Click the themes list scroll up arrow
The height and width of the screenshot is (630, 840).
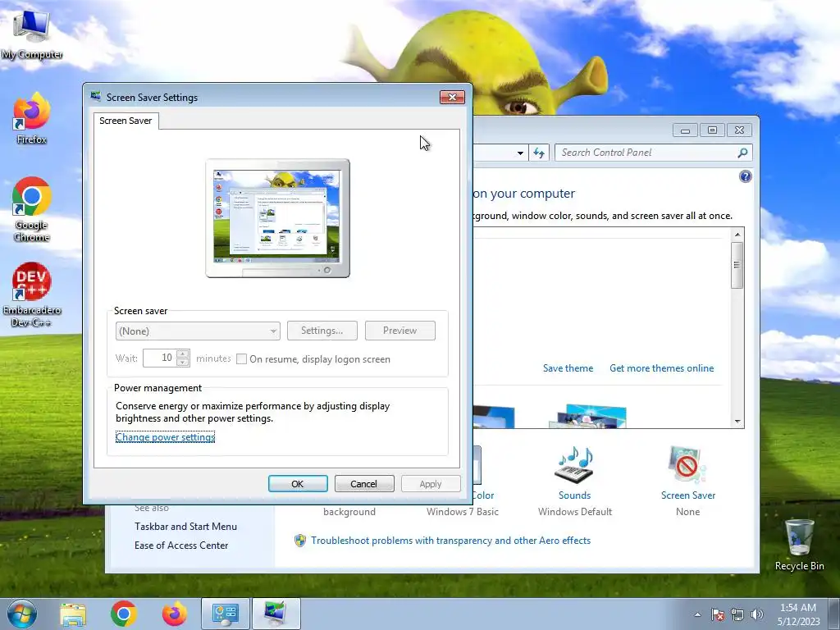coord(737,234)
